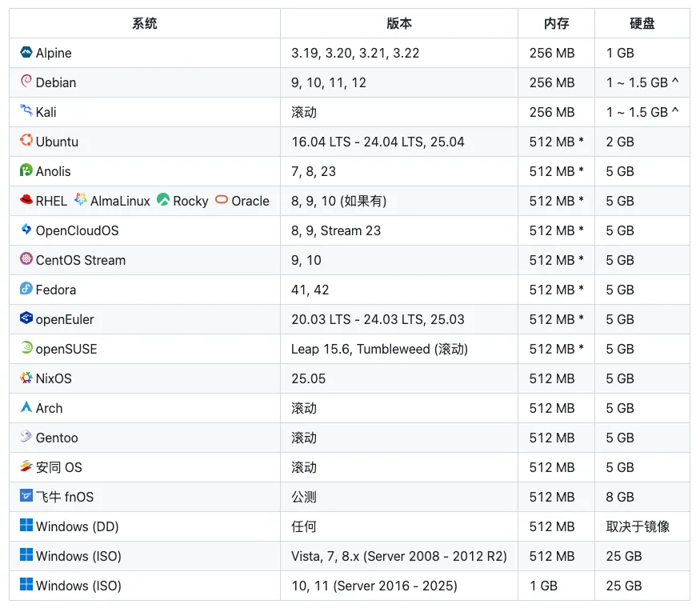This screenshot has height=608, width=700.
Task: Click the RHEL red hat icon
Action: point(26,199)
